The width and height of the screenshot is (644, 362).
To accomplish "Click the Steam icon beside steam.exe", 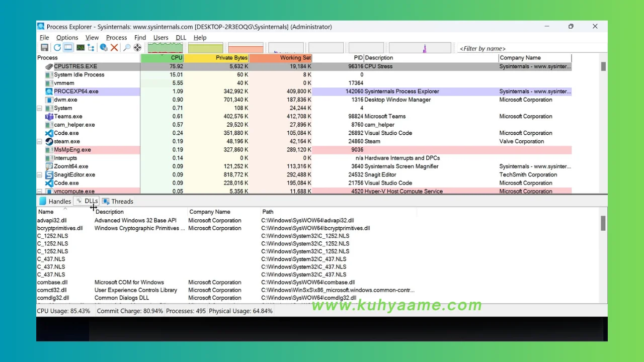I will 49,141.
